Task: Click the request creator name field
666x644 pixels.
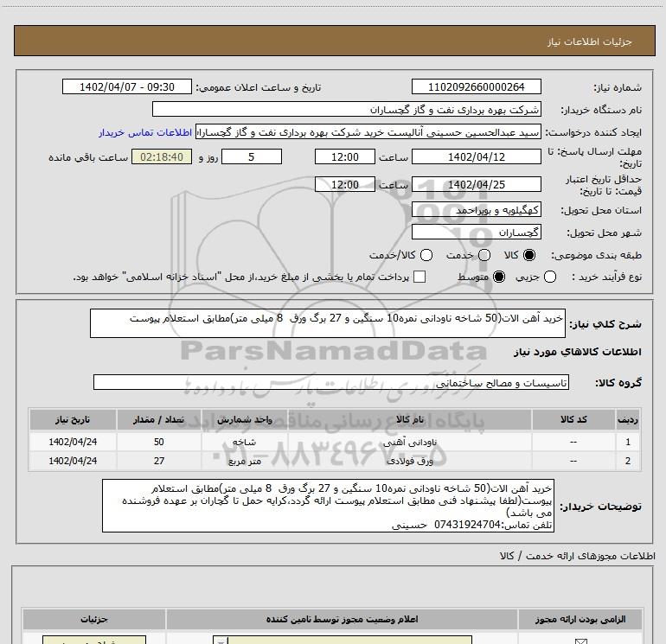Action: pyautogui.click(x=368, y=132)
